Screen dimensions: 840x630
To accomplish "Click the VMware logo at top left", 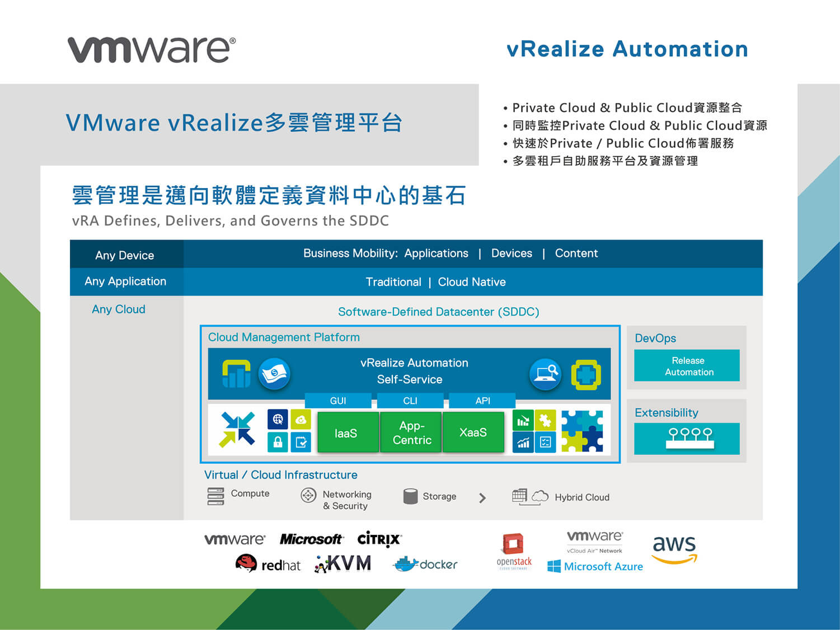I will [152, 49].
